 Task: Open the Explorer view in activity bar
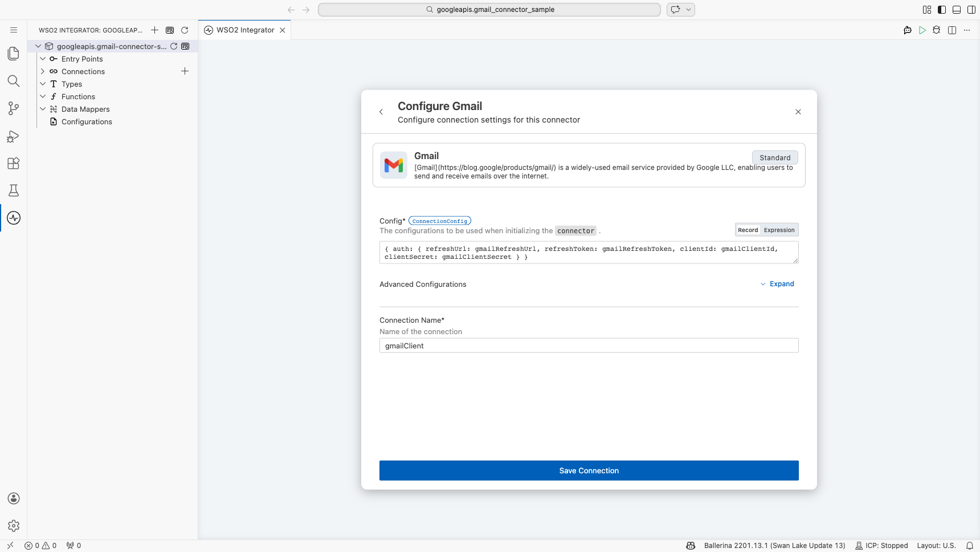point(14,54)
